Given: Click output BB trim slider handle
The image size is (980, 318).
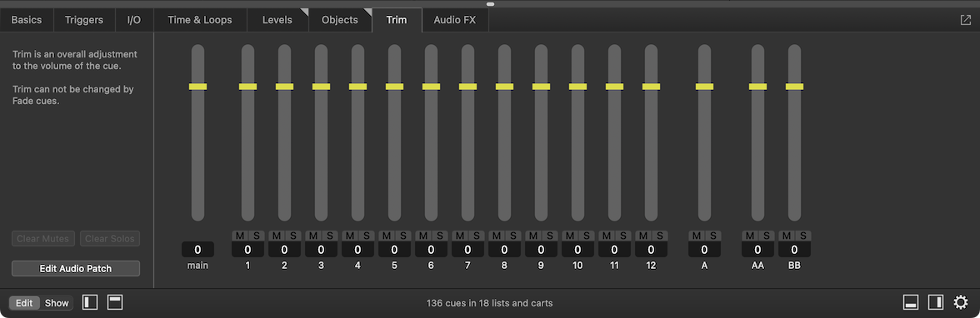Looking at the screenshot, I should click(x=794, y=87).
